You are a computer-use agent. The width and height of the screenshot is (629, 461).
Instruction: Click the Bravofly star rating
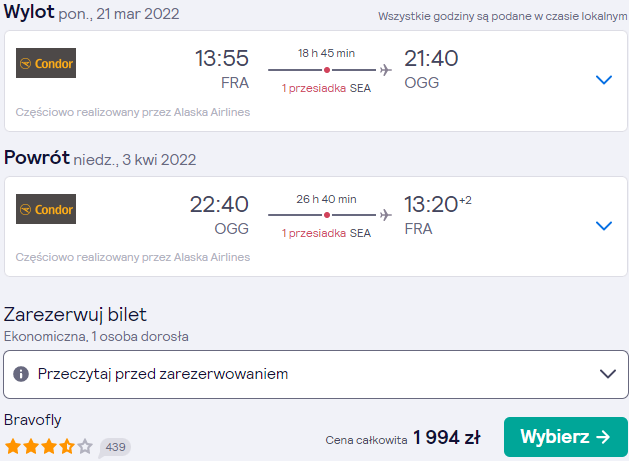tap(49, 447)
